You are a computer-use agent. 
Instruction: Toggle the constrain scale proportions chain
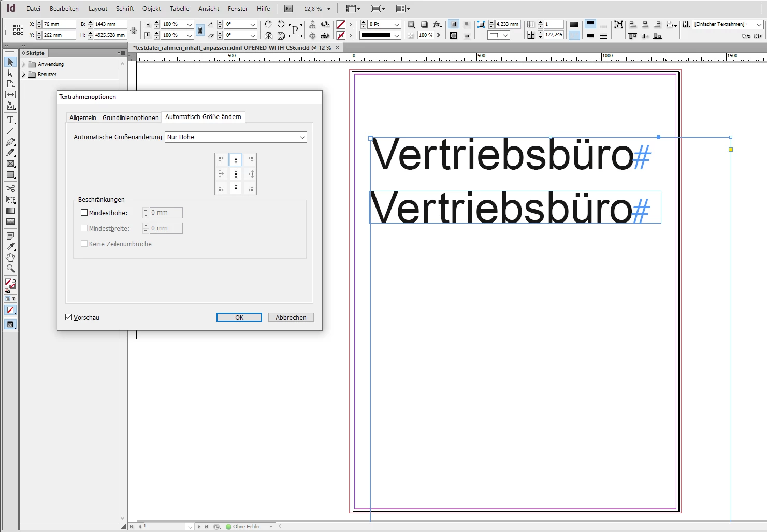pyautogui.click(x=200, y=30)
